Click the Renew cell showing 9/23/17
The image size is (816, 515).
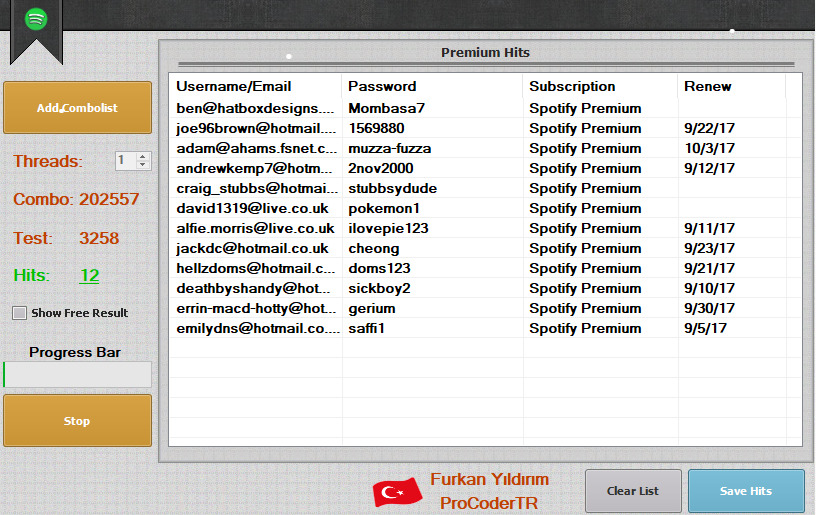coord(709,248)
